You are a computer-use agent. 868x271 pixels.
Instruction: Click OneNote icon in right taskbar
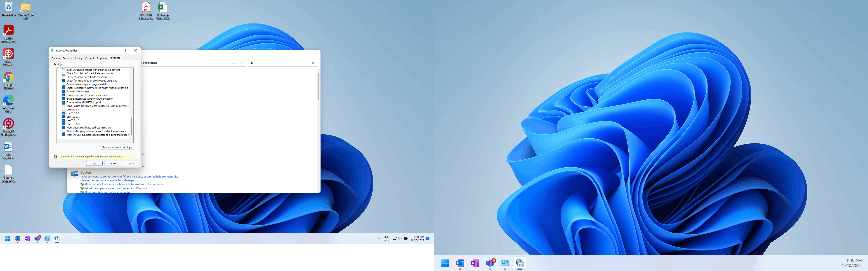[475, 263]
